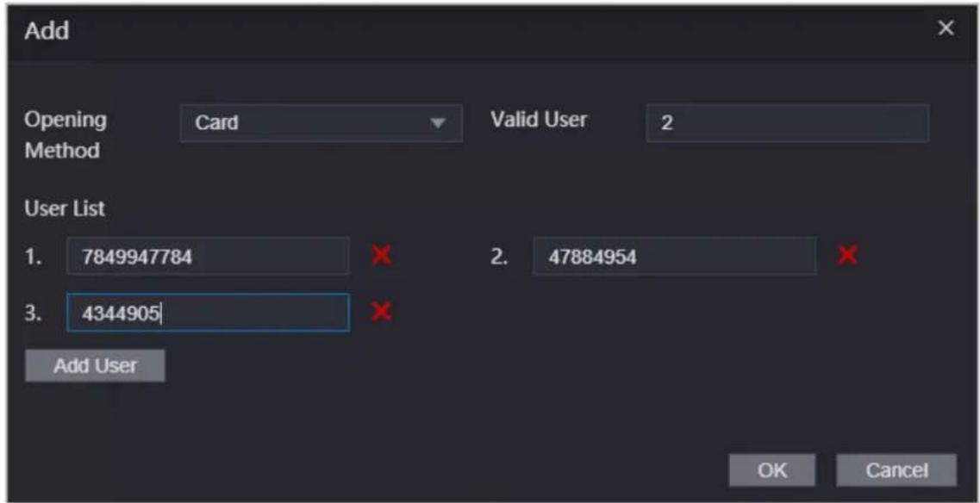Screen dimensions: 980x503
Task: Confirm with the OK button
Action: coord(772,470)
